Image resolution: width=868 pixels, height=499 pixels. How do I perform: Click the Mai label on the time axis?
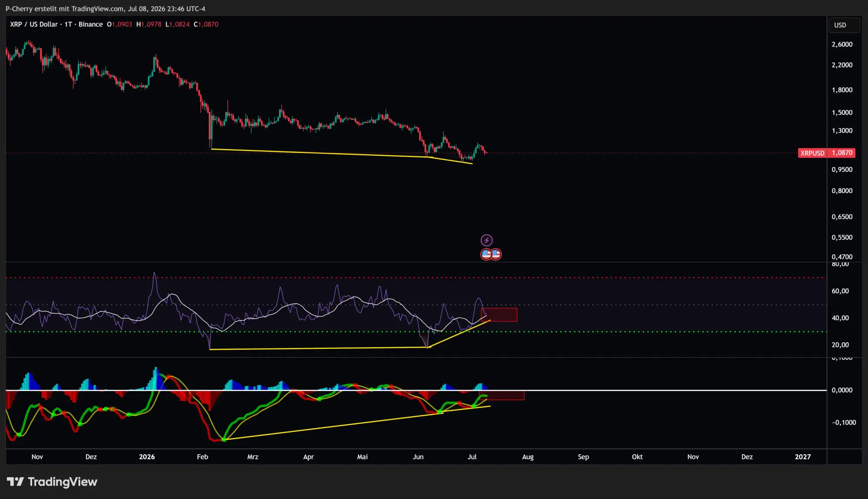[x=362, y=456]
